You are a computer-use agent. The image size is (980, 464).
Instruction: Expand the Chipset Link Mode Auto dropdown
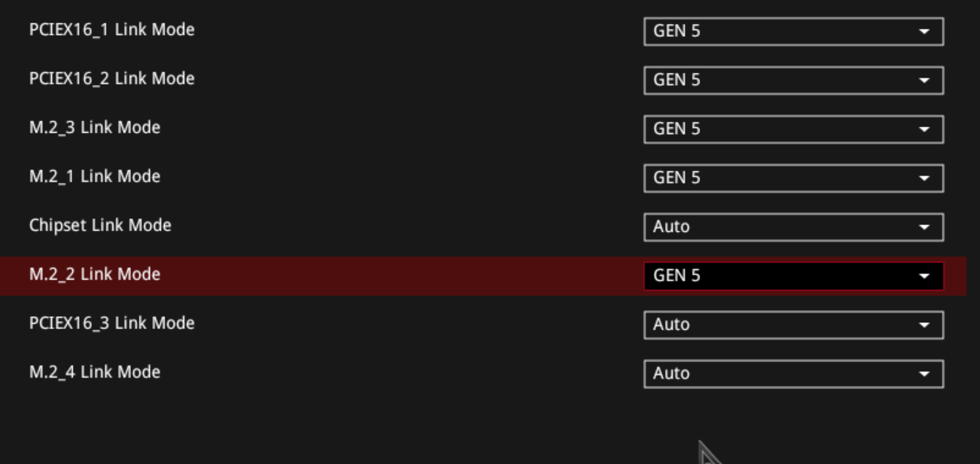click(793, 227)
